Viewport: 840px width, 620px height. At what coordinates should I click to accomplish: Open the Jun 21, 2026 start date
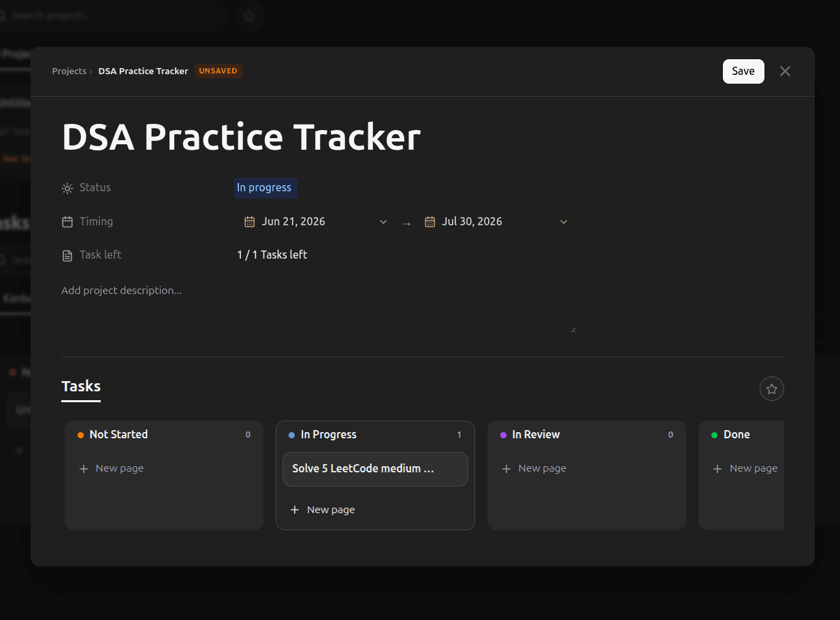(293, 222)
